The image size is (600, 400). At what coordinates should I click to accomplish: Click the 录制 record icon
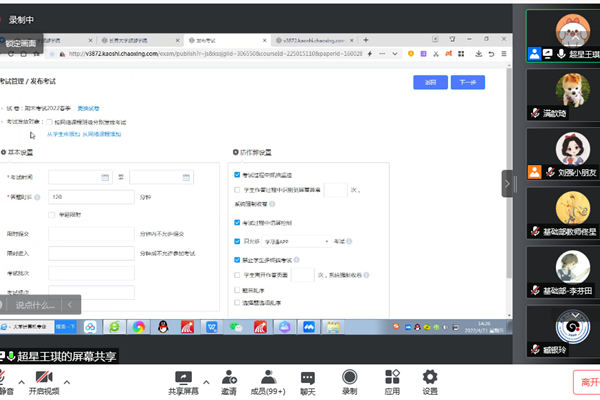click(x=349, y=377)
